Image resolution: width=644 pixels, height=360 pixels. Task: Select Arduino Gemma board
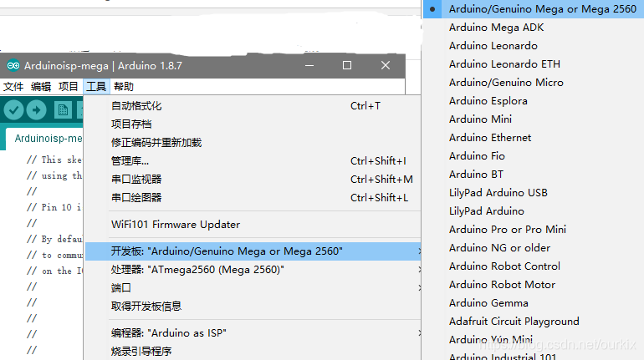(534, 303)
